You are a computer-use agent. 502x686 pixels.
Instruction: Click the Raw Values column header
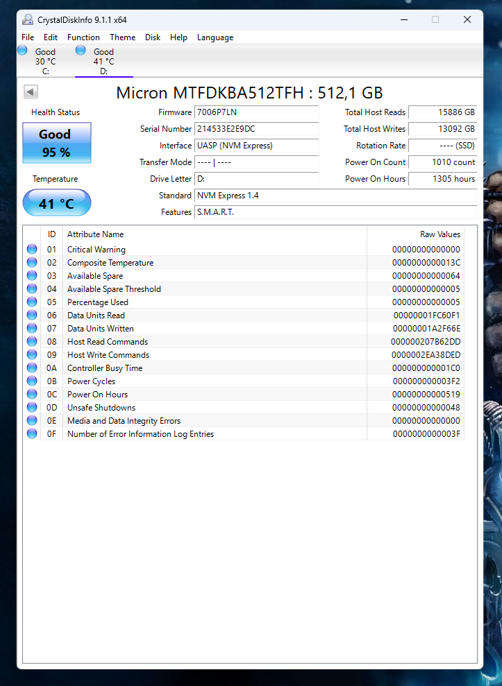440,234
